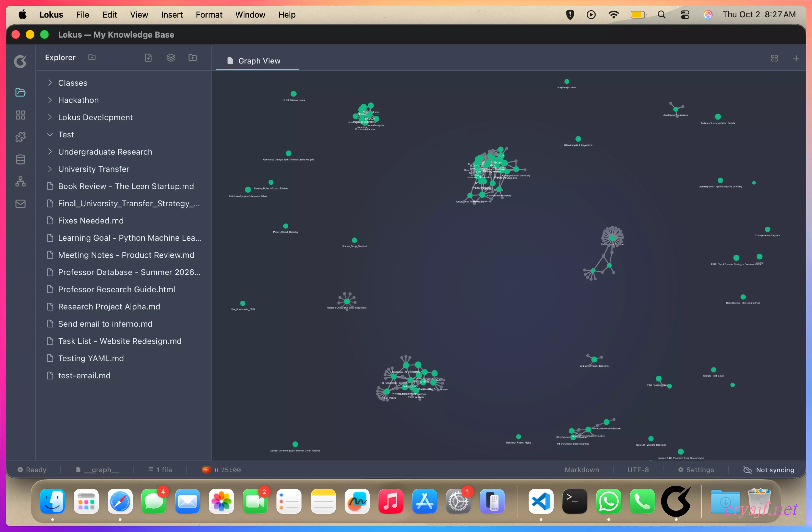The width and height of the screenshot is (812, 532).
Task: Open the Terminal app in the Dock
Action: tap(575, 501)
